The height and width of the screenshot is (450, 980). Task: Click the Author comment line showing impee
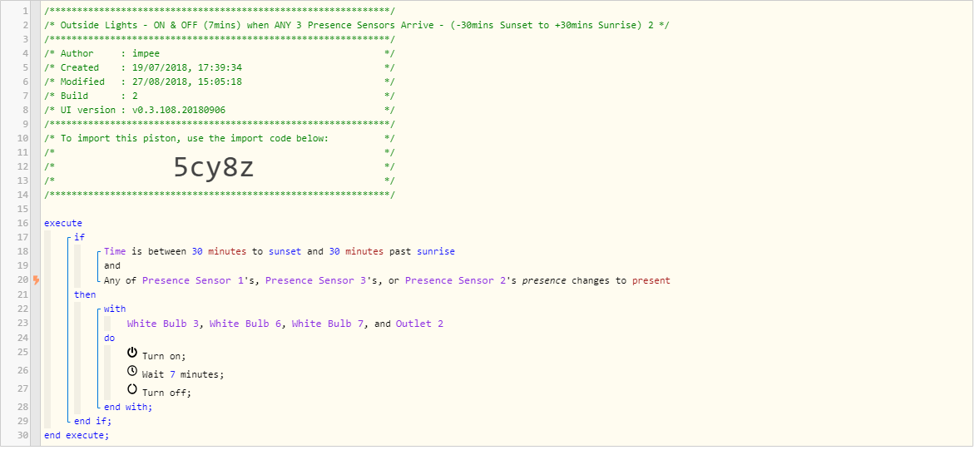click(220, 54)
